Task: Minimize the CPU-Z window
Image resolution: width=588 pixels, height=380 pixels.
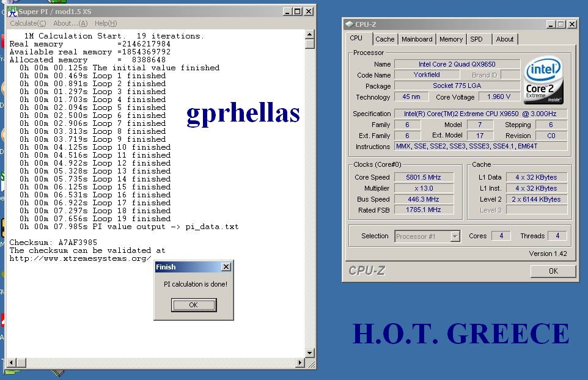Action: (x=551, y=24)
